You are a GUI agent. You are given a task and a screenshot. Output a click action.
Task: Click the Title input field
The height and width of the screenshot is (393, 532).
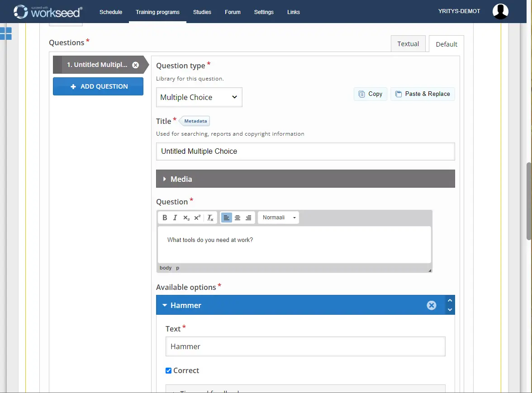tap(305, 152)
